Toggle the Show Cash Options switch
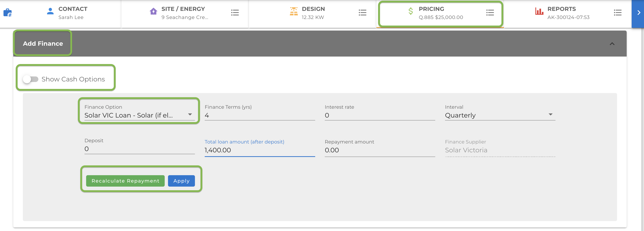The width and height of the screenshot is (644, 231). tap(30, 79)
